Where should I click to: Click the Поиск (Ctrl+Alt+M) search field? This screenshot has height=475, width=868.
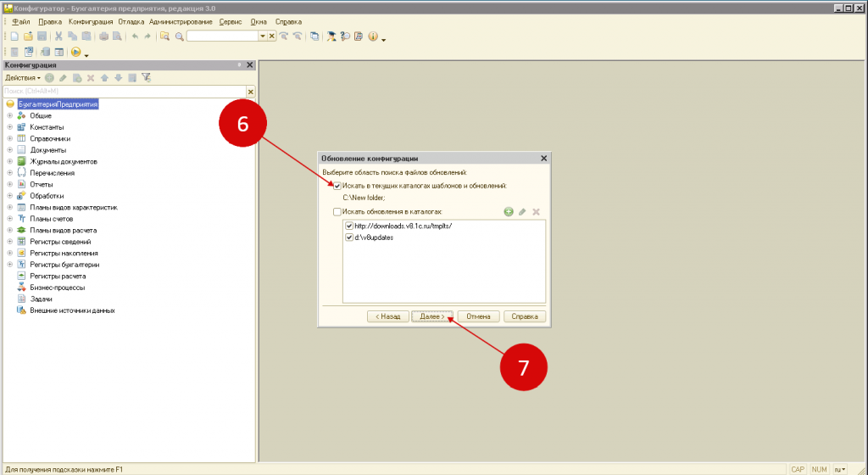point(125,92)
